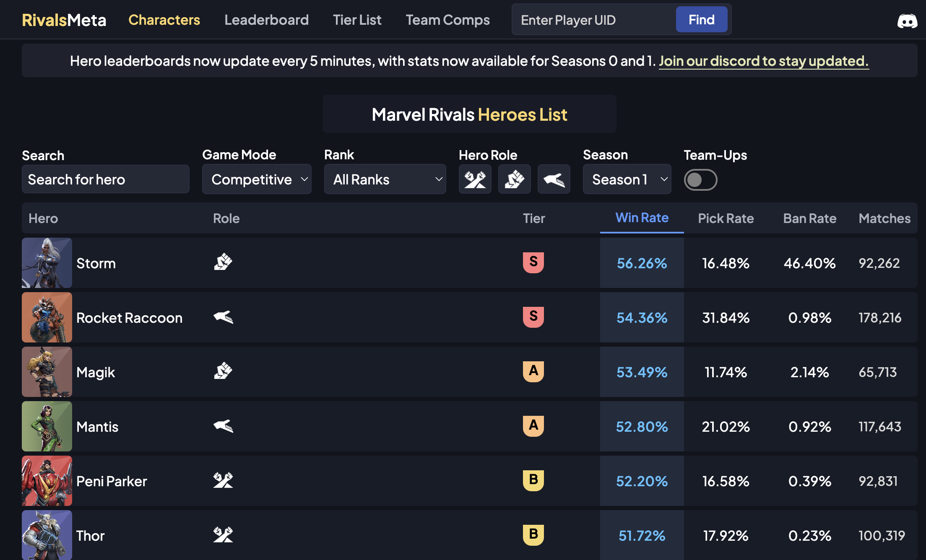Viewport: 926px width, 560px height.
Task: Click Peni Parker's Vanguard role icon
Action: 223,481
